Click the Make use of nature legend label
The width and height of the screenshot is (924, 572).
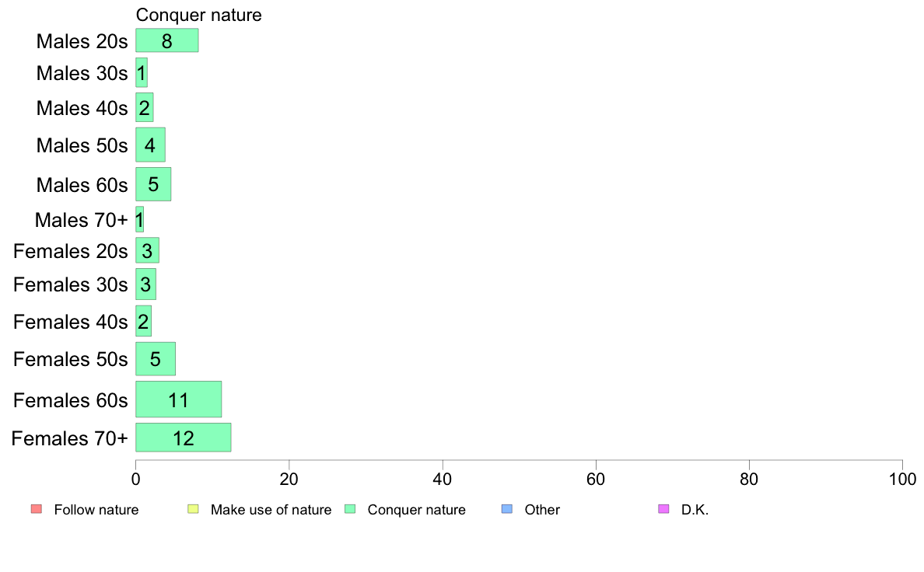[x=271, y=510]
